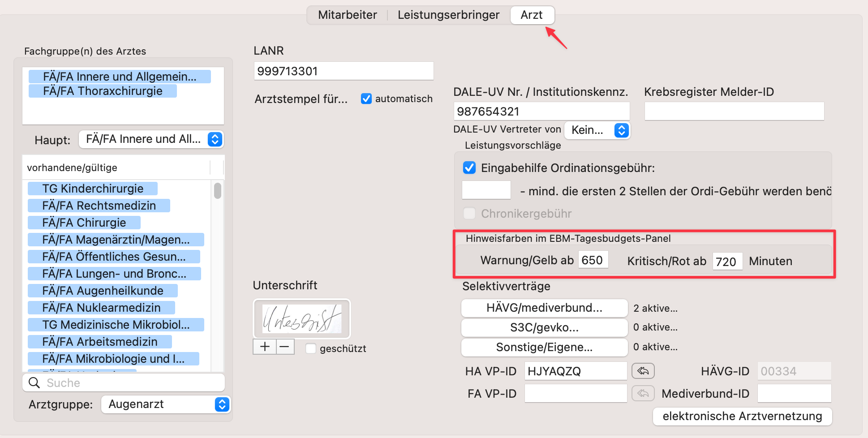Select FÄ/FA Lungen- und Bronc... in list

114,274
